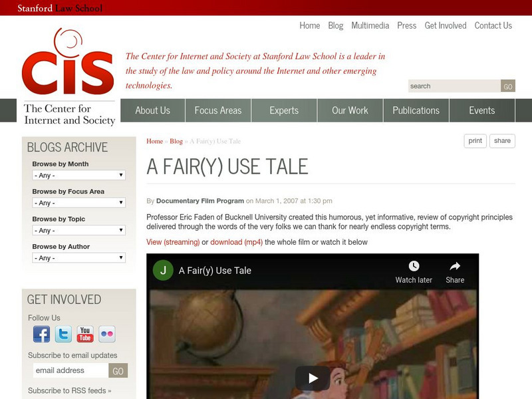Click the CIS logo
Image resolution: width=532 pixels, height=399 pixels.
coord(68,61)
